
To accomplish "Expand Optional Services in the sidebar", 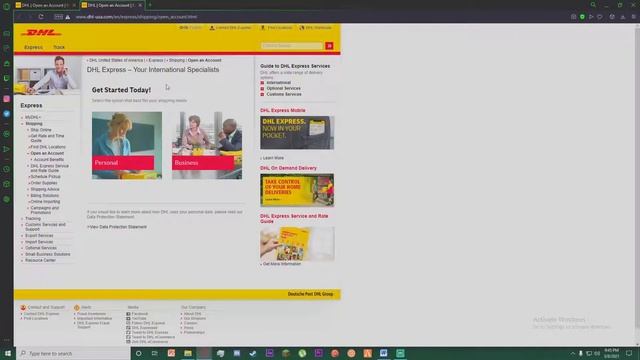I will tap(41, 248).
